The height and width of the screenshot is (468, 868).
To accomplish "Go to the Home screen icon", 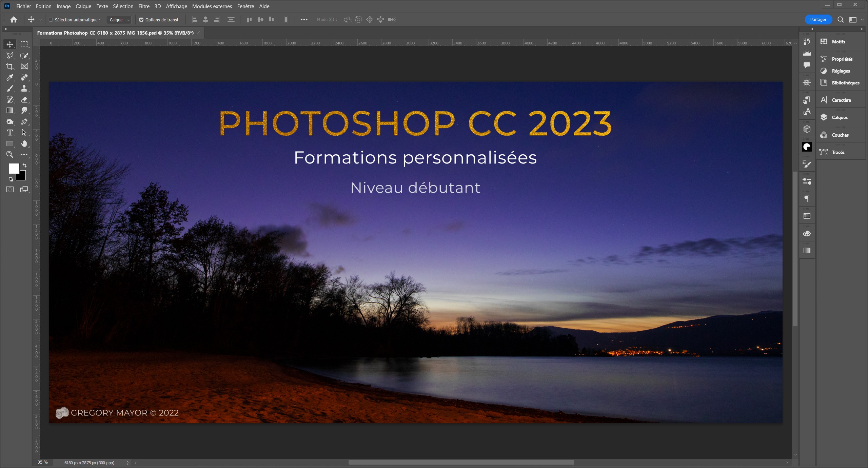I will (14, 20).
